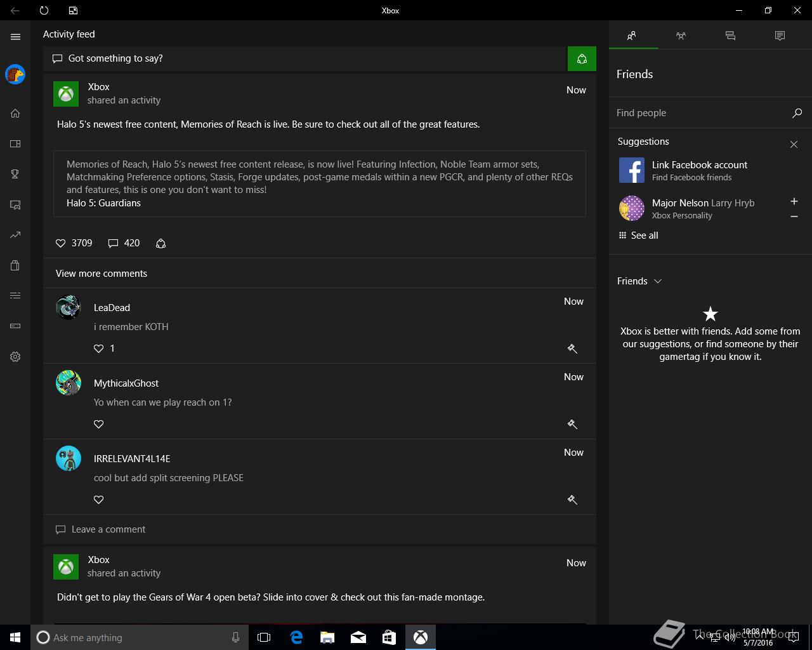This screenshot has width=812, height=650.
Task: Open Store bag icon in sidebar
Action: pyautogui.click(x=15, y=265)
